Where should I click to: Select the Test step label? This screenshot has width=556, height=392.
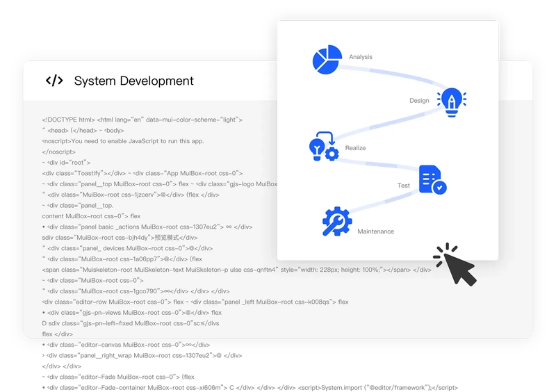pos(403,186)
